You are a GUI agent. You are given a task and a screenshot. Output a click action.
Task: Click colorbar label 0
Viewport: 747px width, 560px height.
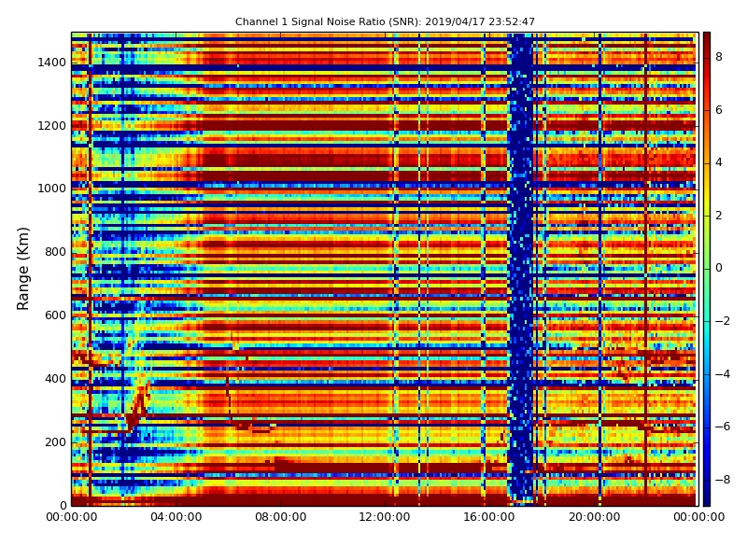pos(719,268)
